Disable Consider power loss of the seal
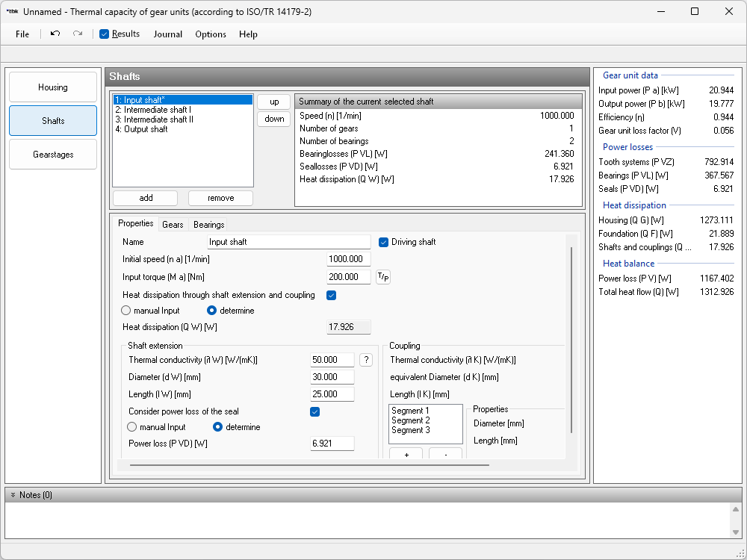Image resolution: width=747 pixels, height=560 pixels. 315,411
